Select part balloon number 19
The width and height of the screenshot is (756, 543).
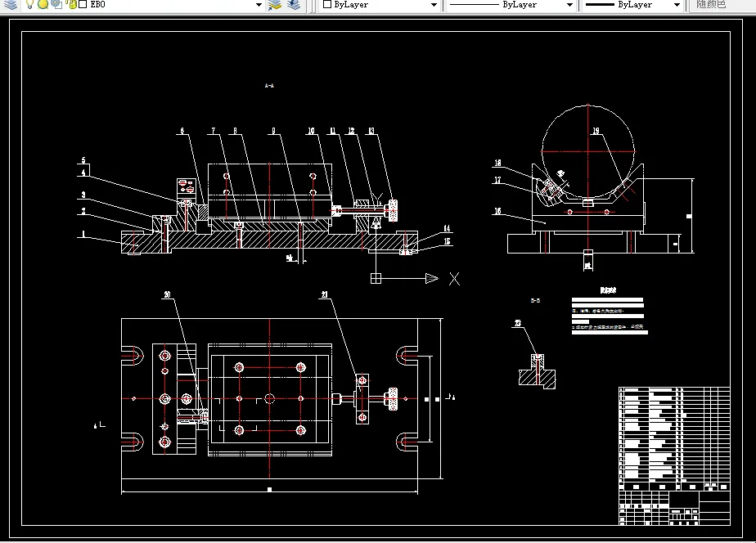click(596, 131)
